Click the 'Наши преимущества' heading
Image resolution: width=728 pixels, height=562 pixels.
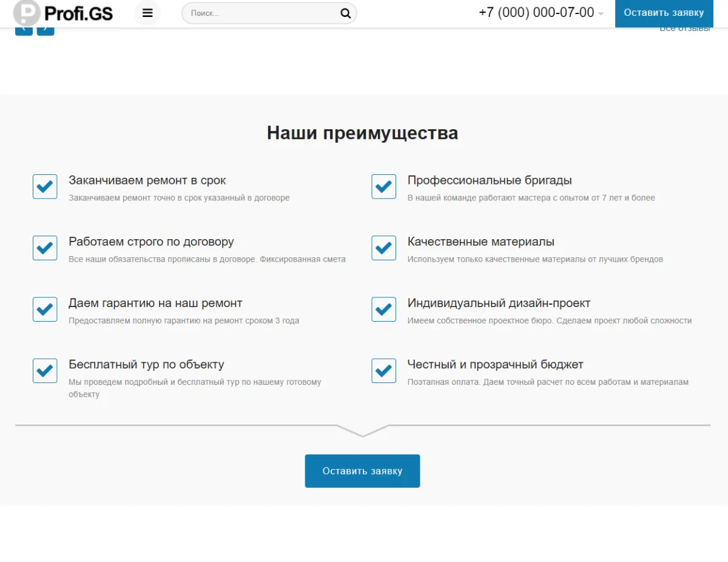(x=362, y=132)
